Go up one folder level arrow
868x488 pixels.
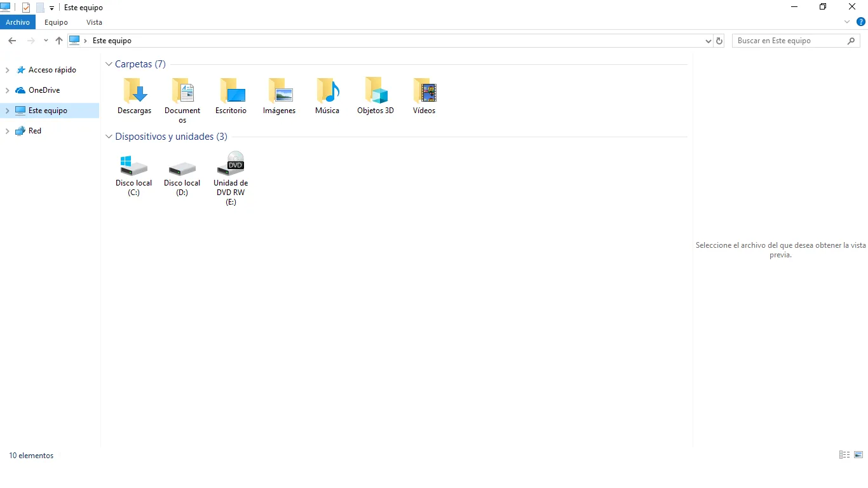[x=59, y=41]
